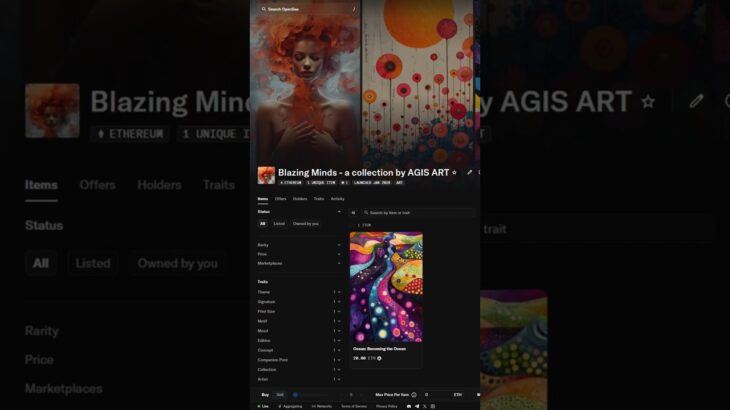The width and height of the screenshot is (730, 410).
Task: Expand the small Marketplaces filter
Action: (x=298, y=263)
